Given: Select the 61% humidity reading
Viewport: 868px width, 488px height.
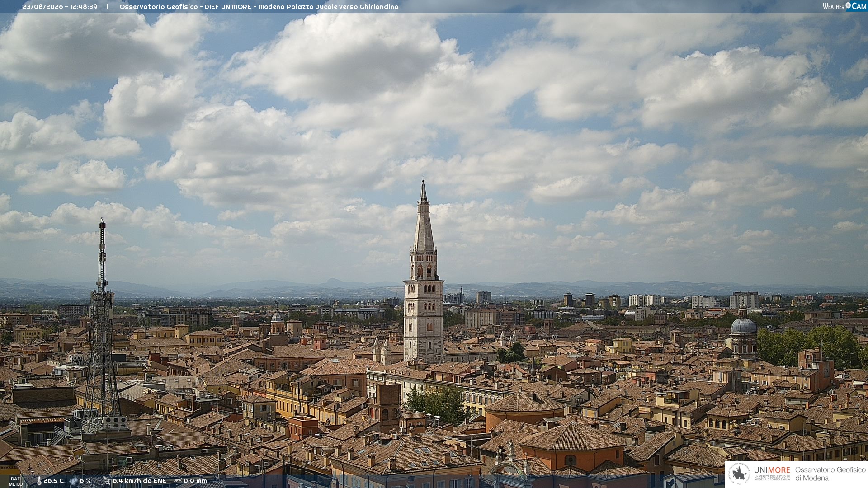Looking at the screenshot, I should tap(85, 481).
